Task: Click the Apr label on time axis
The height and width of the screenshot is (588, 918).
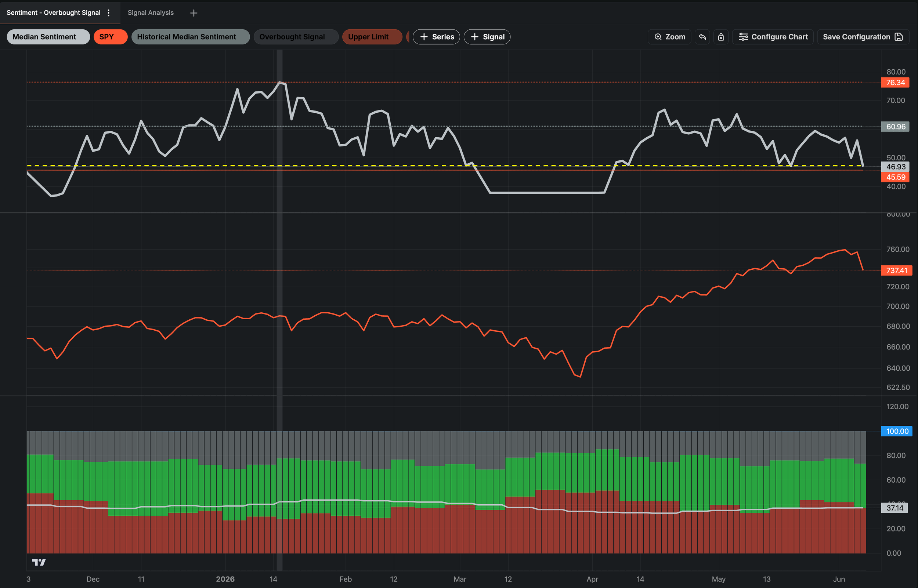Action: point(592,579)
